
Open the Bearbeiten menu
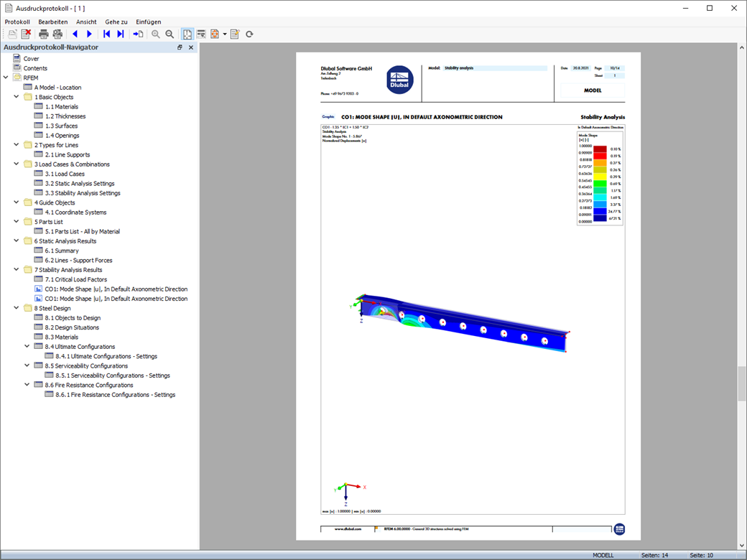pyautogui.click(x=53, y=22)
